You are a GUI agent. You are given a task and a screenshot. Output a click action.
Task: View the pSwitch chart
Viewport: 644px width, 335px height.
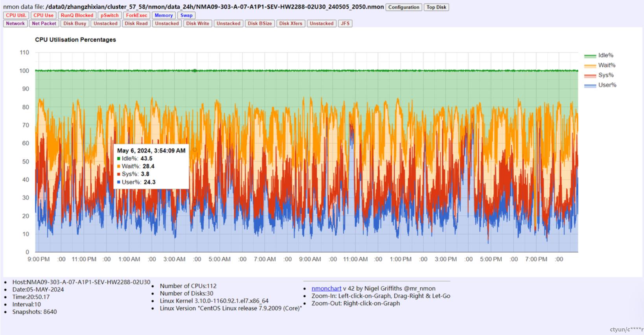(109, 15)
